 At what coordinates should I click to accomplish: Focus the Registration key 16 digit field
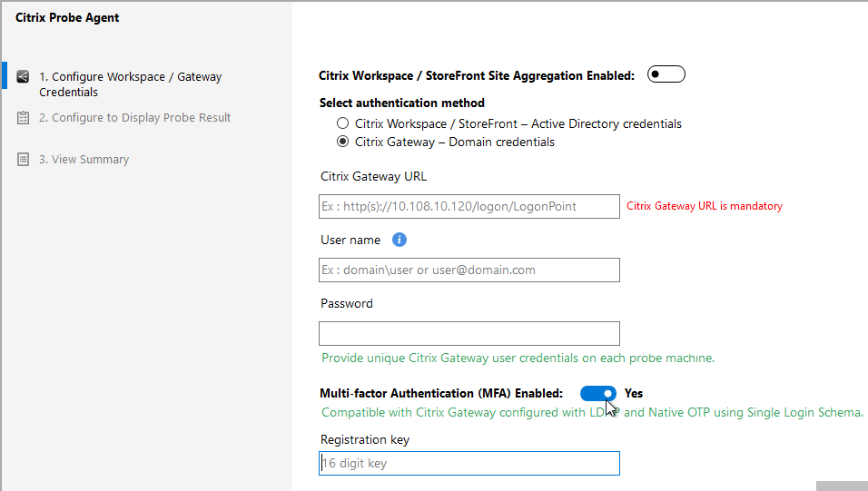pyautogui.click(x=469, y=464)
